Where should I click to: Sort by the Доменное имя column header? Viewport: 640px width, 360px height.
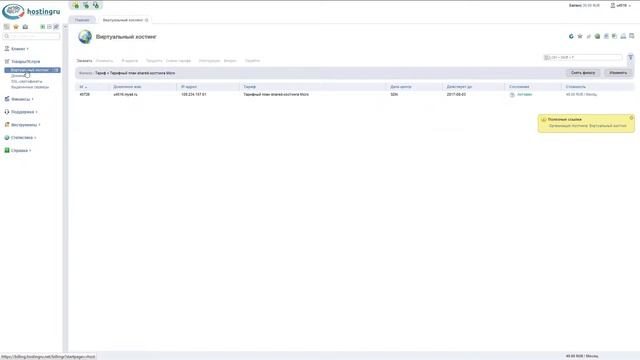[127, 87]
